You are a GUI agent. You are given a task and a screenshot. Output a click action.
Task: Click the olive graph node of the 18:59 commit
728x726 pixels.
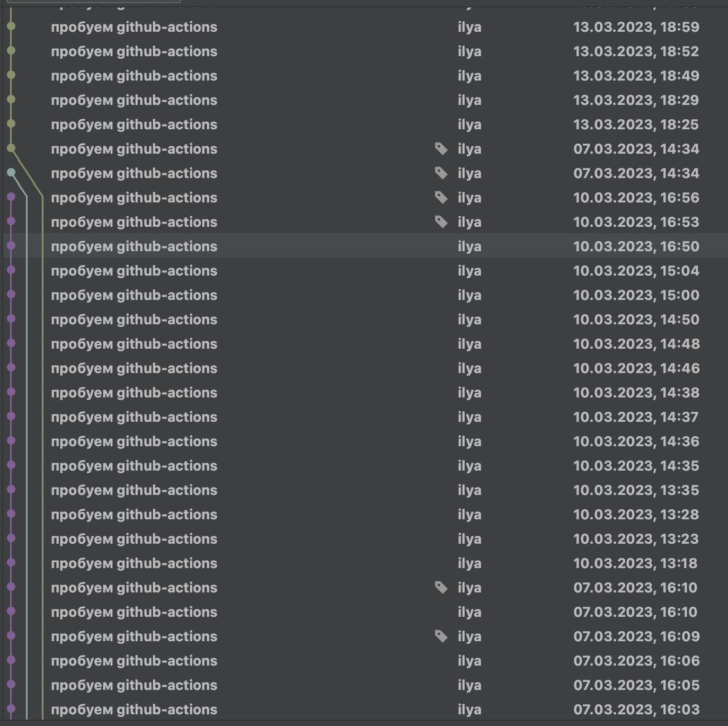click(x=11, y=26)
